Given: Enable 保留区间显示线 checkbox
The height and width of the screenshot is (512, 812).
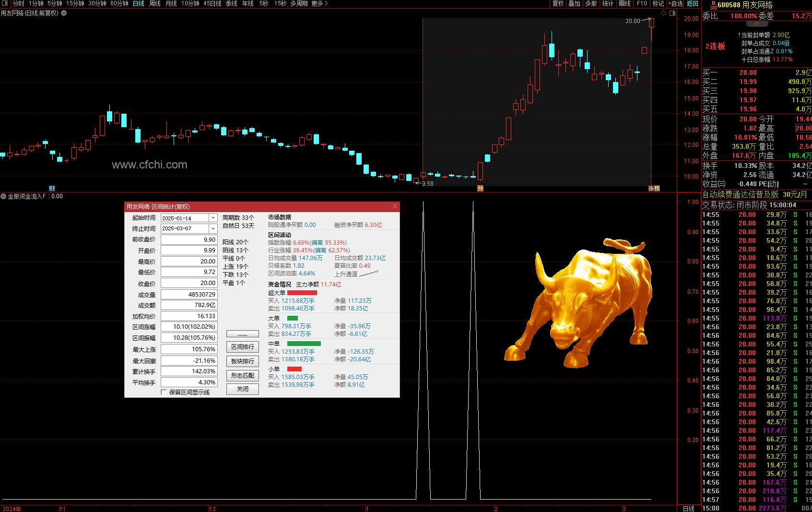Looking at the screenshot, I should [x=164, y=392].
